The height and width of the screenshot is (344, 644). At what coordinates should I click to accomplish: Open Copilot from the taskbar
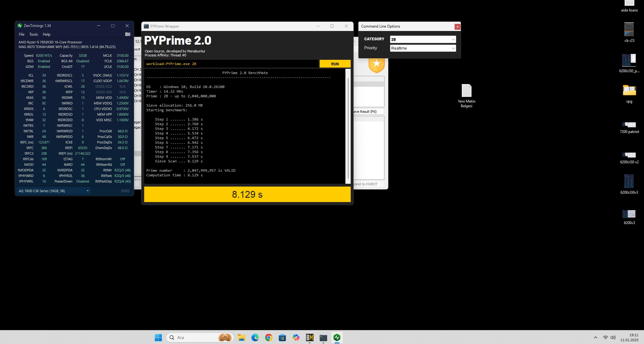coord(296,337)
